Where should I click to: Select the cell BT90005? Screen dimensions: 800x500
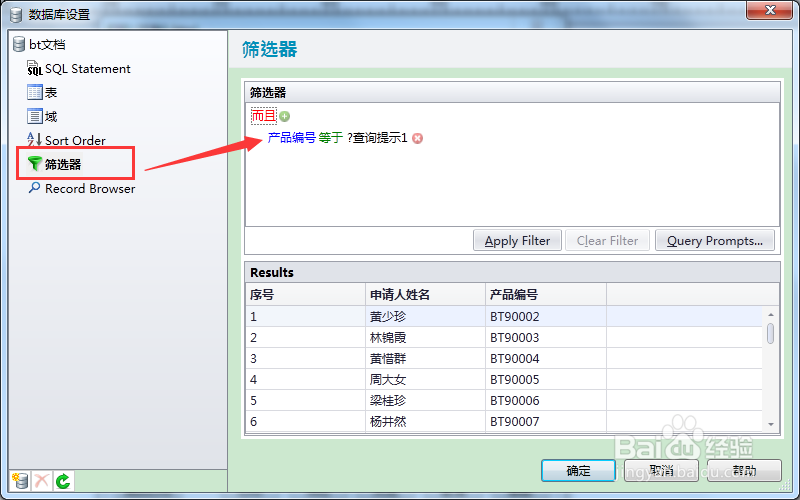click(x=546, y=379)
